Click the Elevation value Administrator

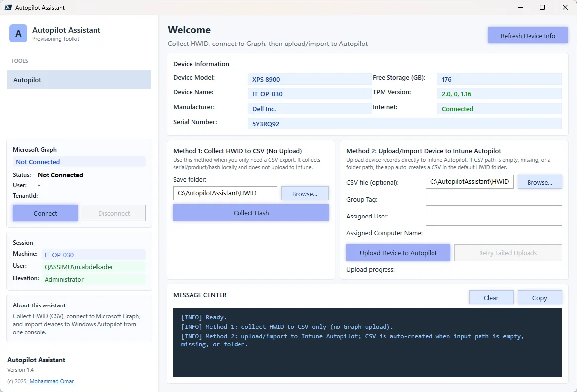tap(94, 279)
